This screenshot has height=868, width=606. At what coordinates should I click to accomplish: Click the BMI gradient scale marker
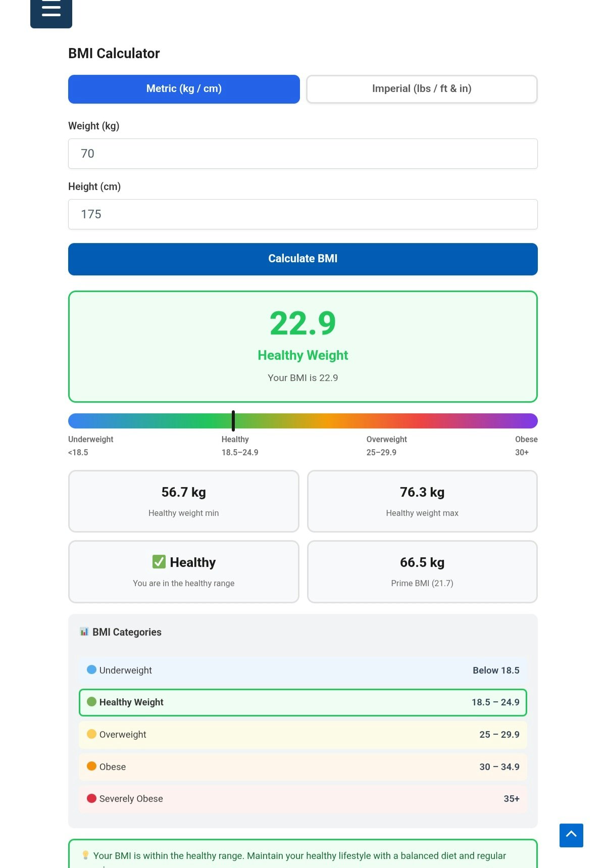233,421
